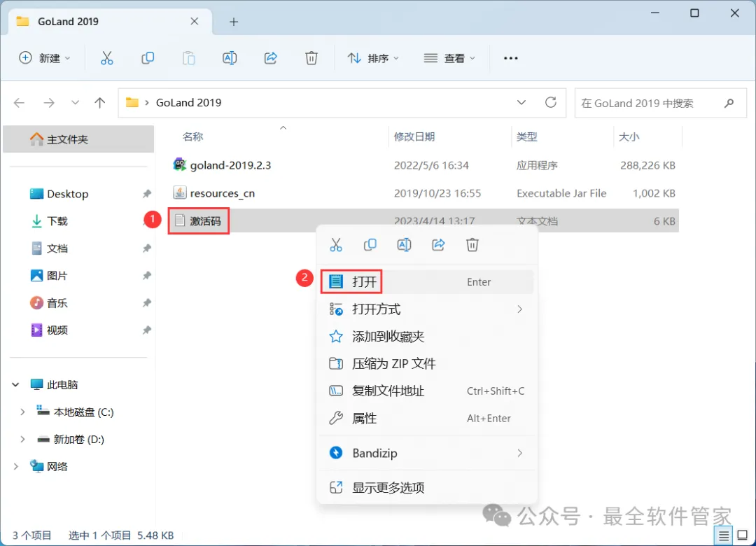The image size is (756, 546).
Task: Switch to details view in status bar
Action: pos(724,535)
